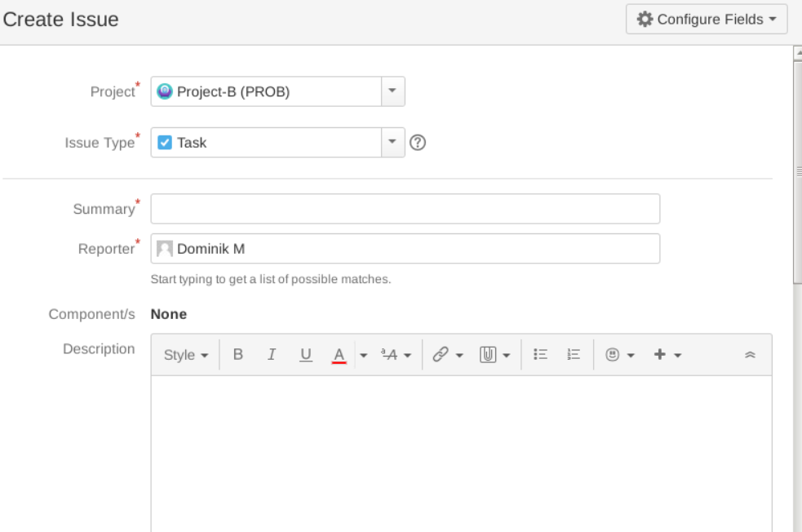
Task: Click inside the Description text area
Action: (x=461, y=454)
